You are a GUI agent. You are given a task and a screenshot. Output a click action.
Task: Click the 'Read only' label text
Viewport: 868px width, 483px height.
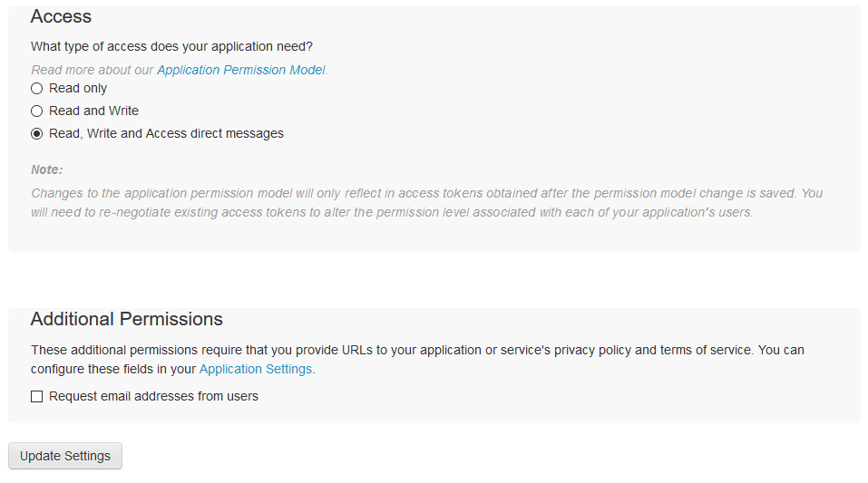pos(78,89)
